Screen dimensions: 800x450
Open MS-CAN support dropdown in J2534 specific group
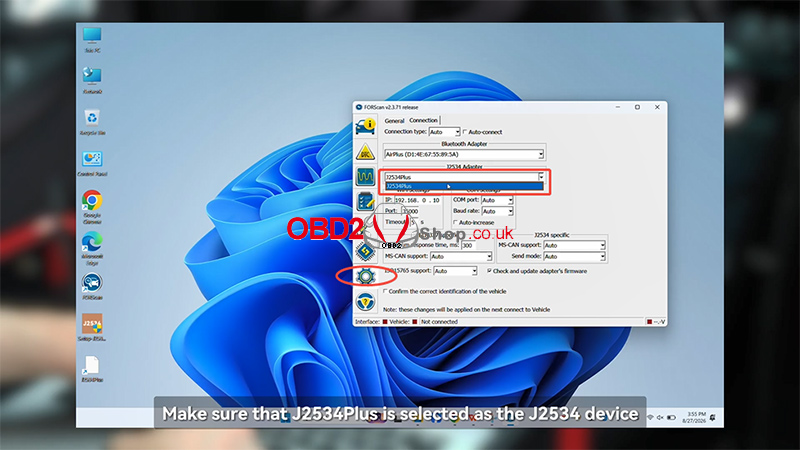(574, 245)
